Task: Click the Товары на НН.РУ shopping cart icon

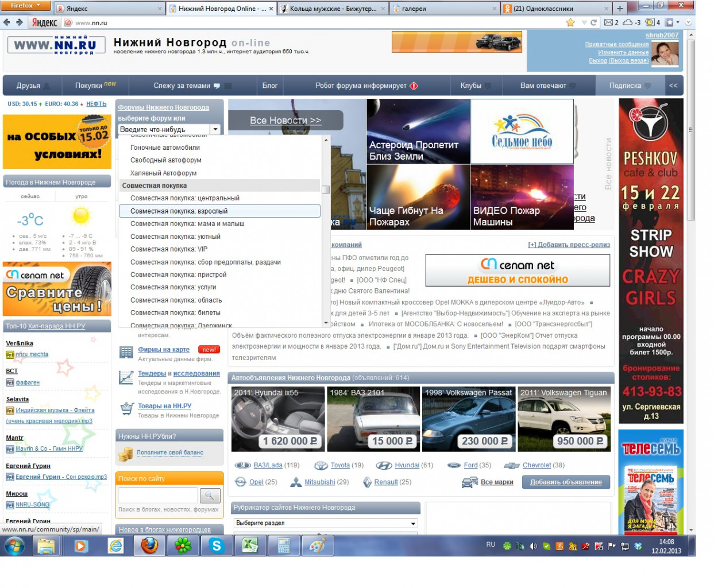Action: 126,409
